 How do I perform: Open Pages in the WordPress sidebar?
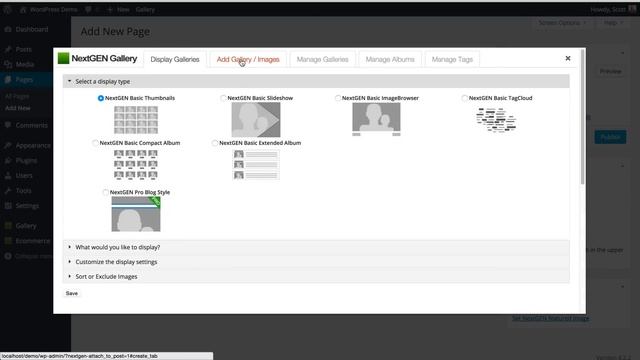pos(24,80)
